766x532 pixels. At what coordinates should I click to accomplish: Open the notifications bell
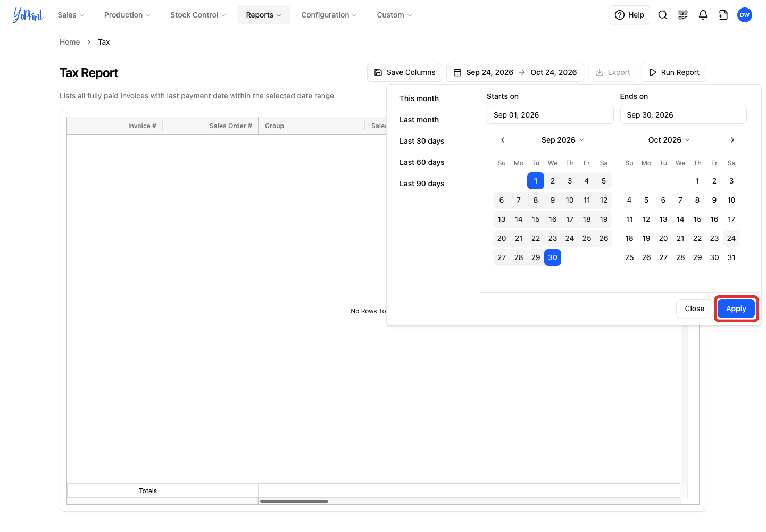point(703,15)
